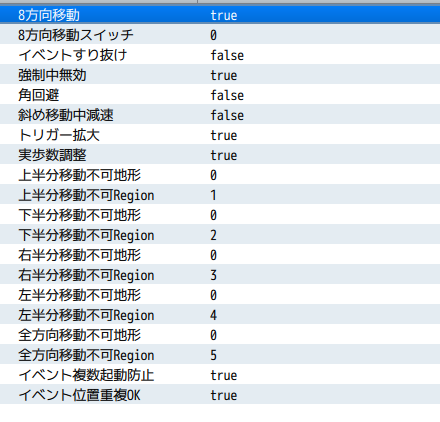The height and width of the screenshot is (422, 440).
Task: Click the 0 value of 左半分移動不可地形
Action: click(213, 295)
